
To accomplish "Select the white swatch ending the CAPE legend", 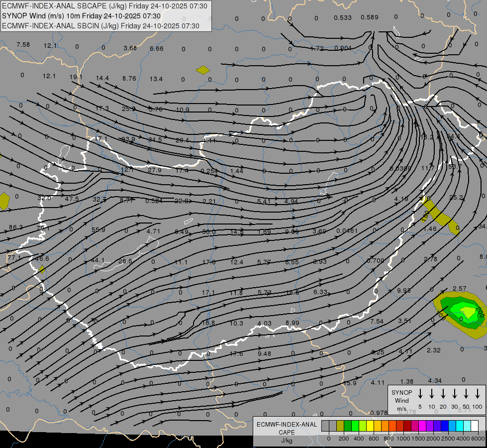I will [475, 426].
